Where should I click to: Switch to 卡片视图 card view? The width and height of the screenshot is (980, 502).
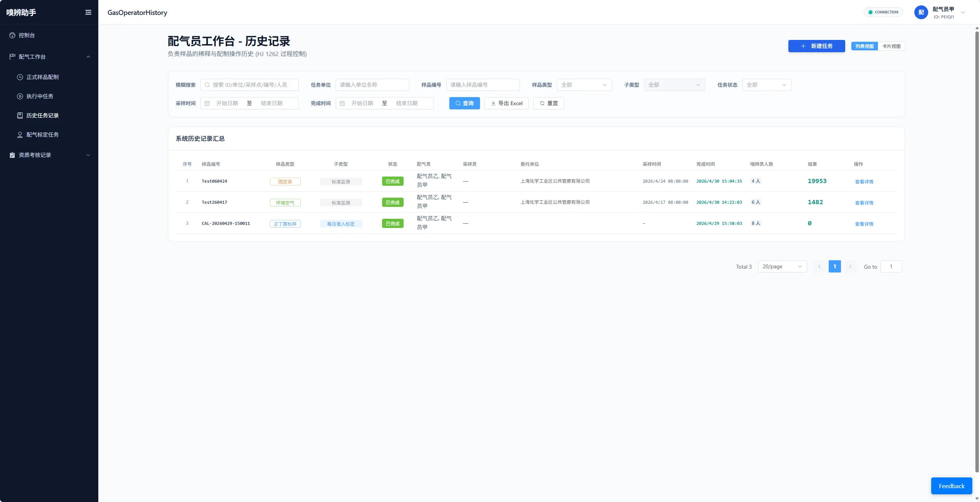[x=891, y=46]
